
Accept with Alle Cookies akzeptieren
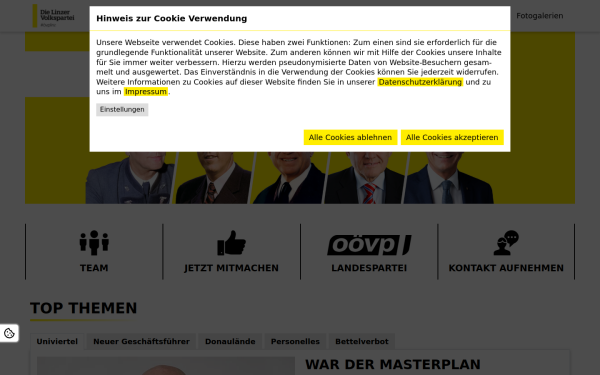pos(452,137)
